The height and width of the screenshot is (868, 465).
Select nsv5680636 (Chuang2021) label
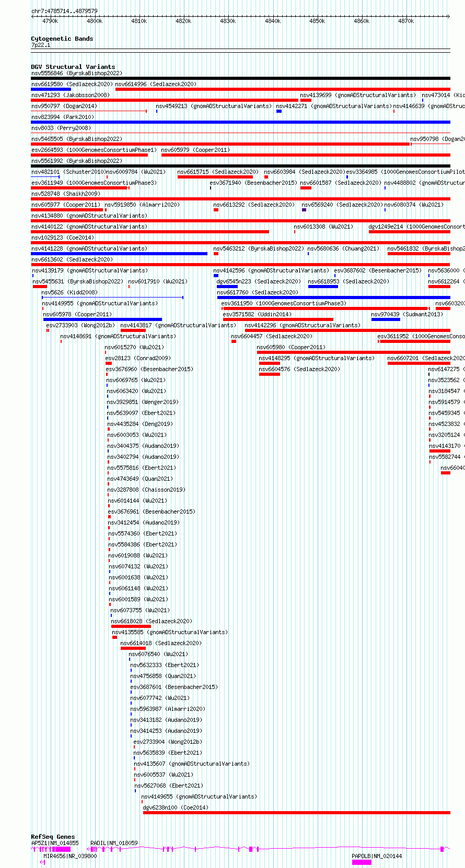(344, 248)
